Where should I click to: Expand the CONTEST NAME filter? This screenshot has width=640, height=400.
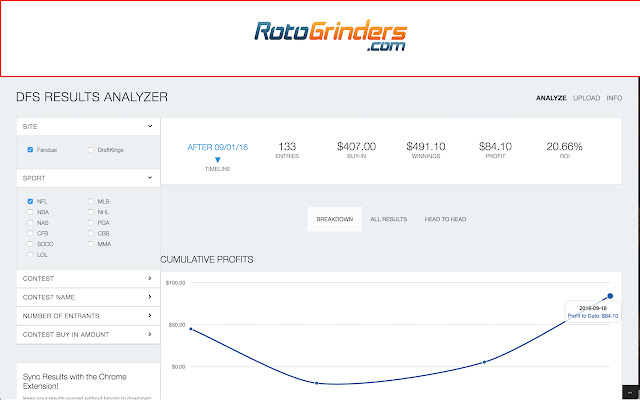point(88,297)
